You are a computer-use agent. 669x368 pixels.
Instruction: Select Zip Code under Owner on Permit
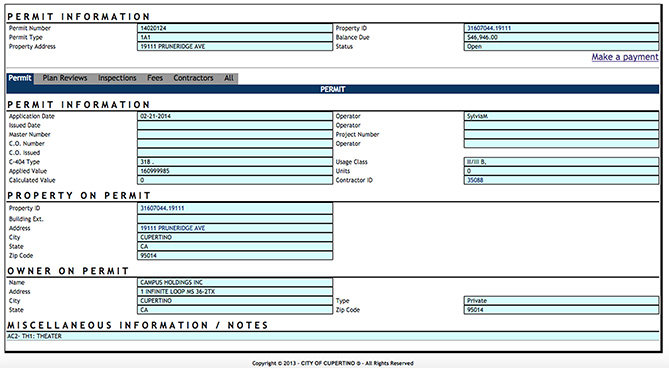(561, 310)
